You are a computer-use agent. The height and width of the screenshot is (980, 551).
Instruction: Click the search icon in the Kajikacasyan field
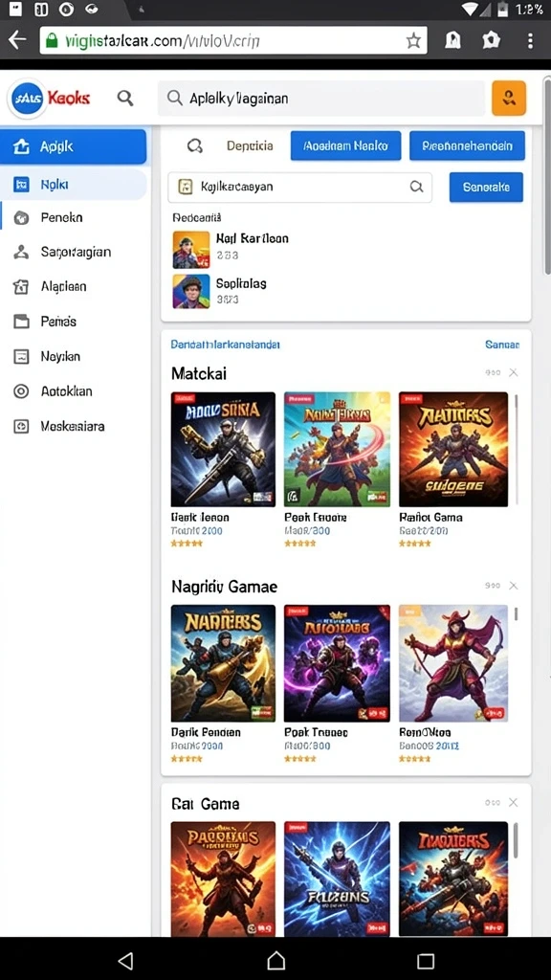click(416, 187)
